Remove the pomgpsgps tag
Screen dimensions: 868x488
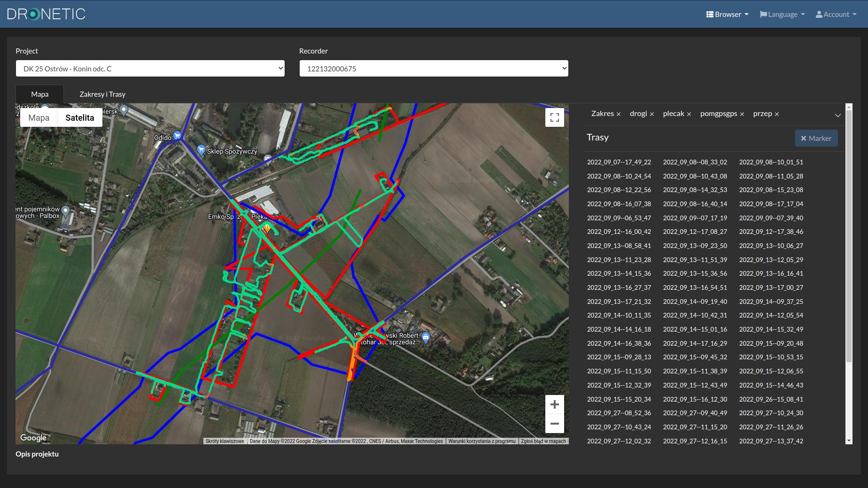click(742, 114)
